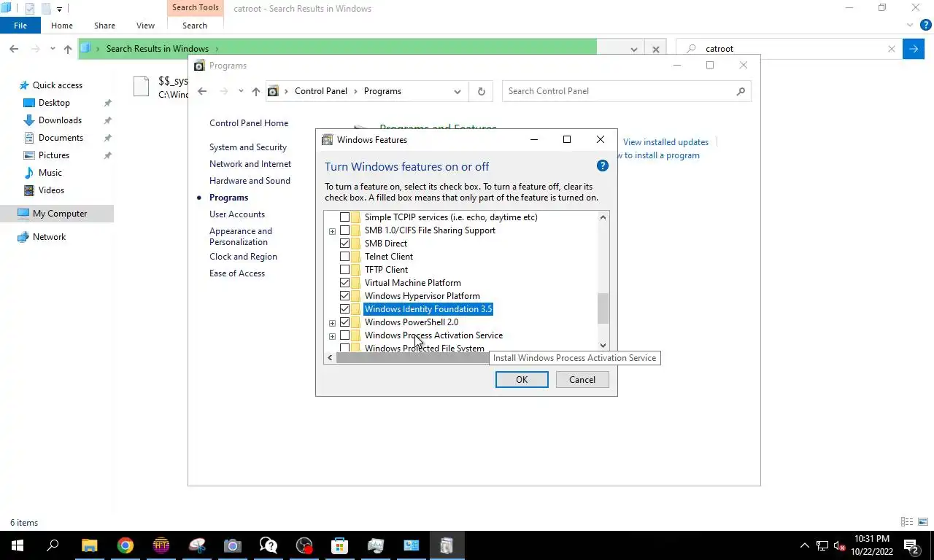Click the network tray icon
This screenshot has width=934, height=560.
point(822,545)
